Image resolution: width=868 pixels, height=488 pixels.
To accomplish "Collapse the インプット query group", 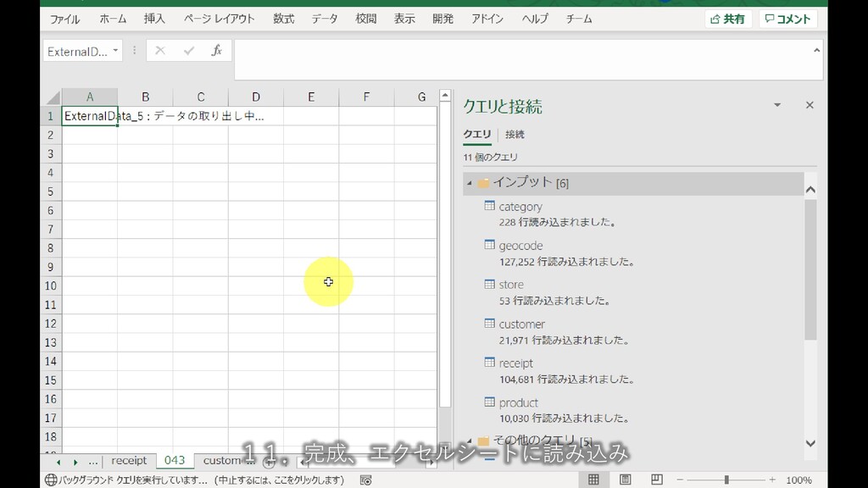I will point(470,183).
